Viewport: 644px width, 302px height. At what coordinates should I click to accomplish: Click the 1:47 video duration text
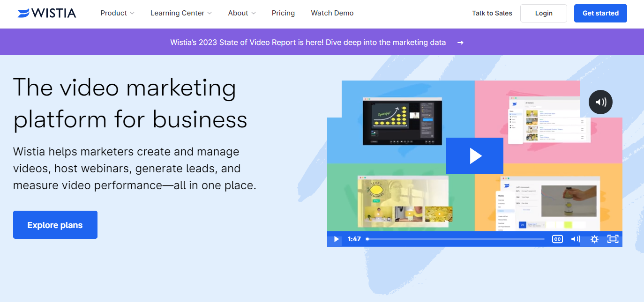click(x=354, y=239)
